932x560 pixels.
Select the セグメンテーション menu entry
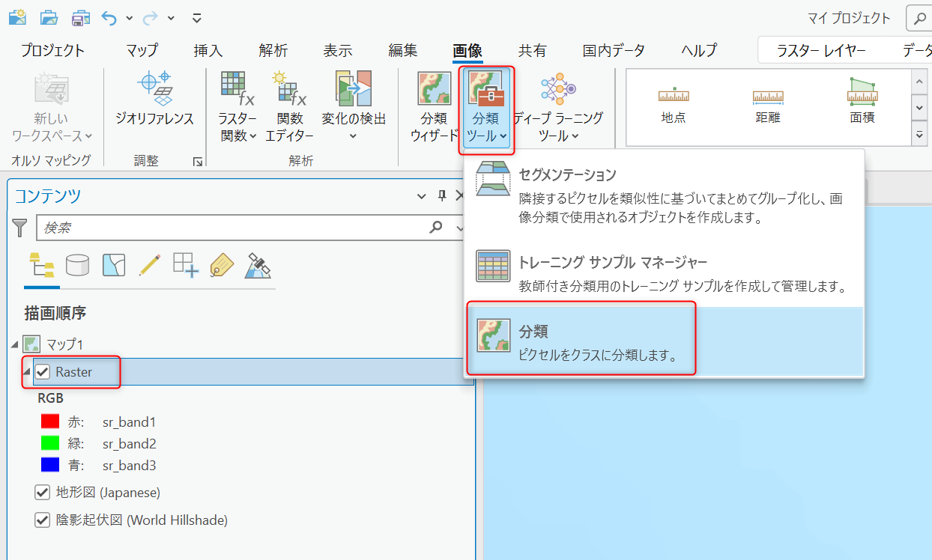point(567,175)
